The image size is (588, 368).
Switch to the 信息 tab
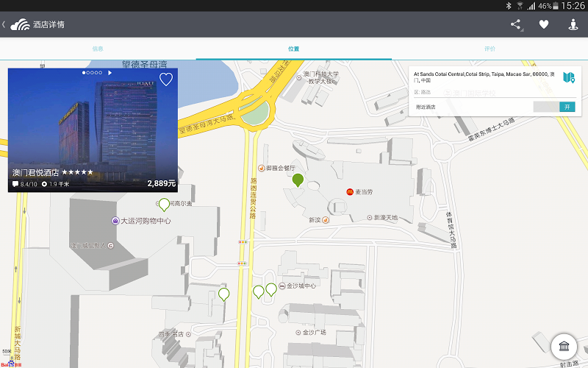[x=98, y=49]
